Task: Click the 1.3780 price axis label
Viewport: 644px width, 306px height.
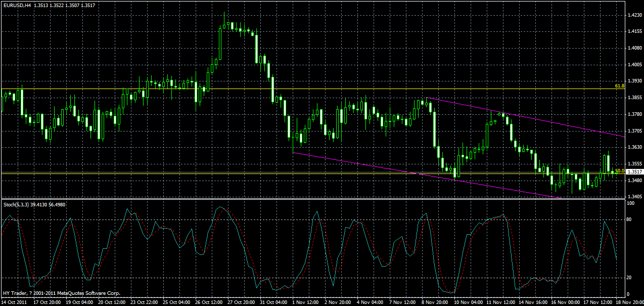Action: 635,114
